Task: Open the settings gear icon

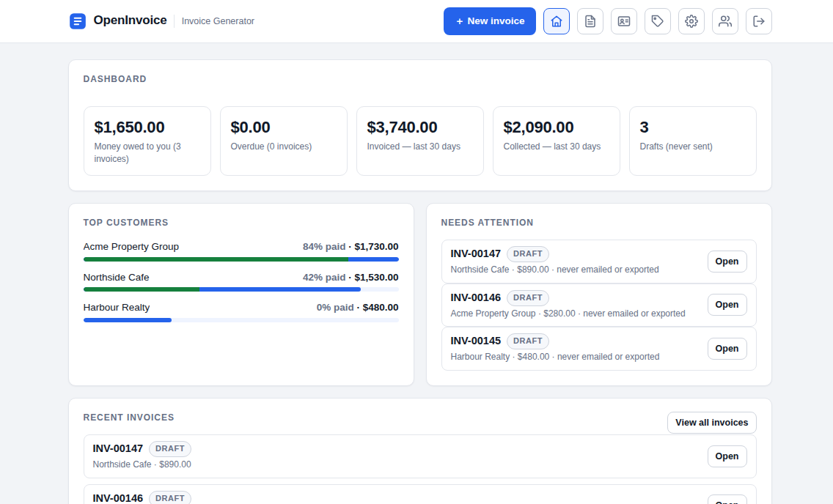Action: pos(691,21)
